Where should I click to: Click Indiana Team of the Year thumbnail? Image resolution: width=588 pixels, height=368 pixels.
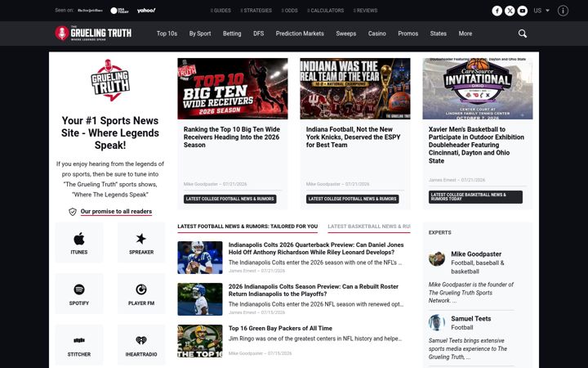pyautogui.click(x=355, y=88)
